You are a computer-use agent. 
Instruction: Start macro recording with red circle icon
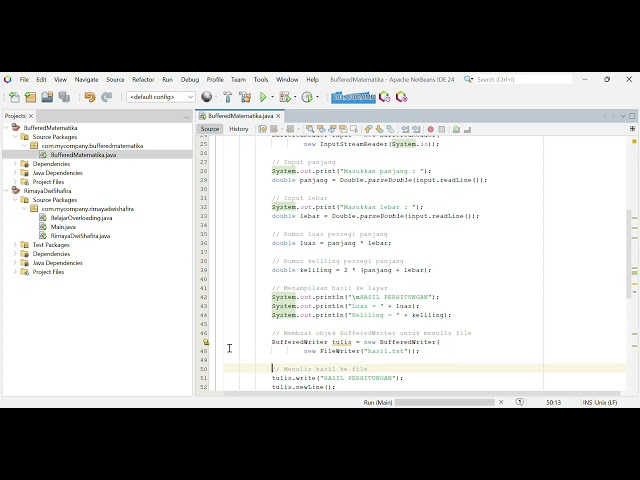pyautogui.click(x=431, y=129)
